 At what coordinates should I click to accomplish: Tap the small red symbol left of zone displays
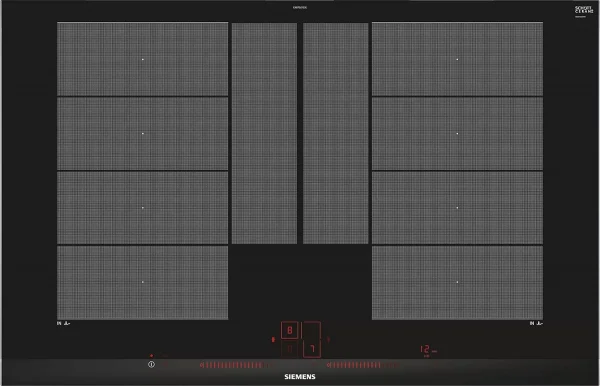273,339
